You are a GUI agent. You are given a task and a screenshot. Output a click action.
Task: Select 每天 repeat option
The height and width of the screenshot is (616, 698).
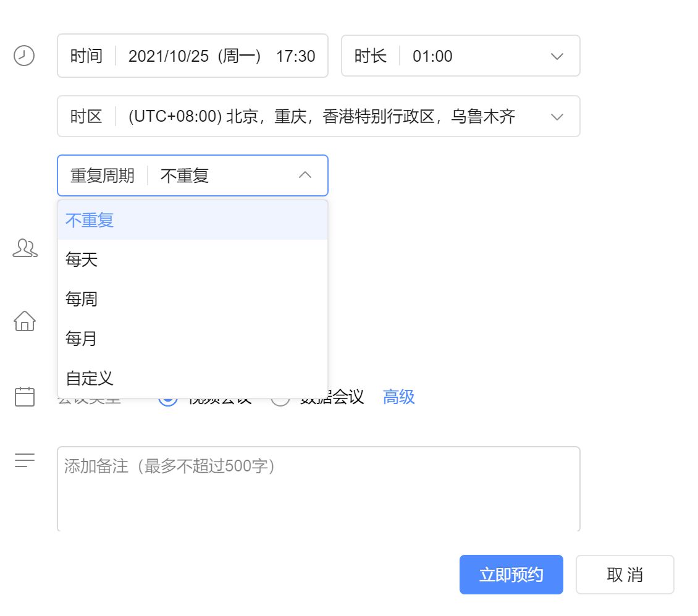(80, 260)
